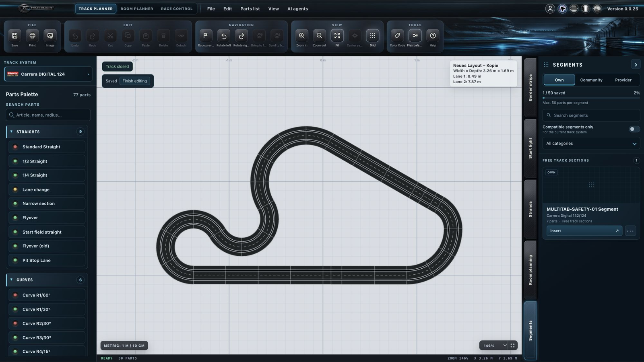Fit the track to view
Viewport: 644px width, 362px height.
coord(337,36)
